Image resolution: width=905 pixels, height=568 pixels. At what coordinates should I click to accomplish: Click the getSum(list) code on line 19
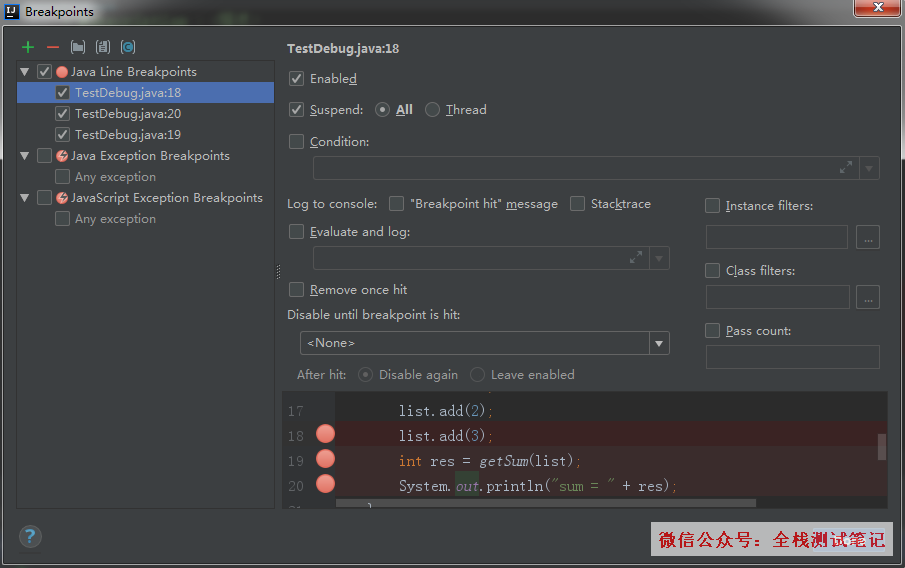coord(526,461)
